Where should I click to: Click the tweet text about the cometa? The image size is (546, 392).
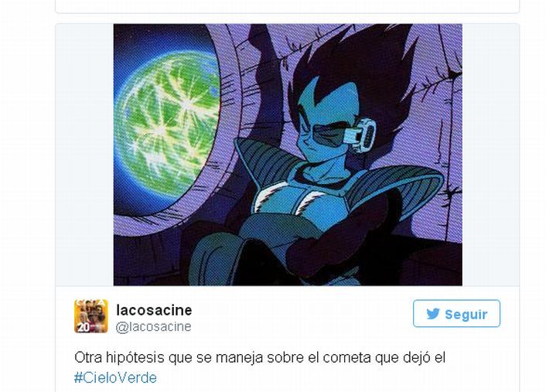[x=260, y=367]
